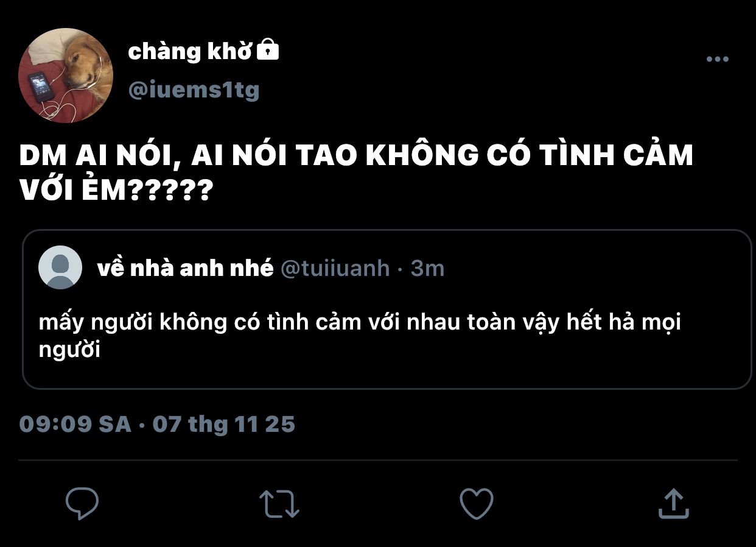756x547 pixels.
Task: Open the sleeping dog profile picture
Action: 66,76
